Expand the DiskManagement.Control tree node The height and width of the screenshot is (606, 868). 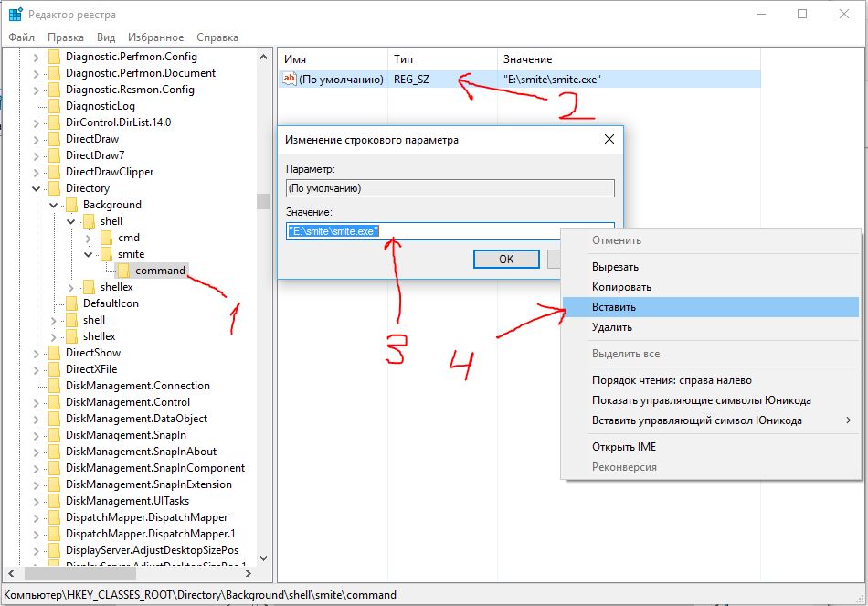[x=36, y=403]
